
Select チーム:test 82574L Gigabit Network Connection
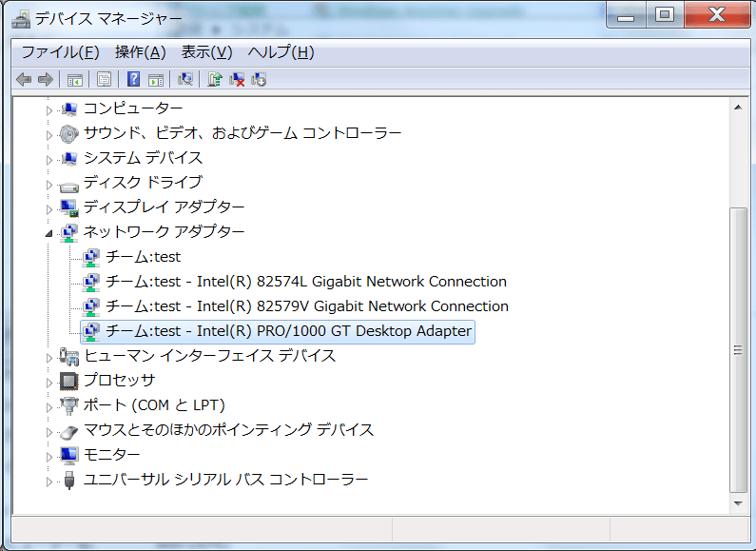(306, 282)
